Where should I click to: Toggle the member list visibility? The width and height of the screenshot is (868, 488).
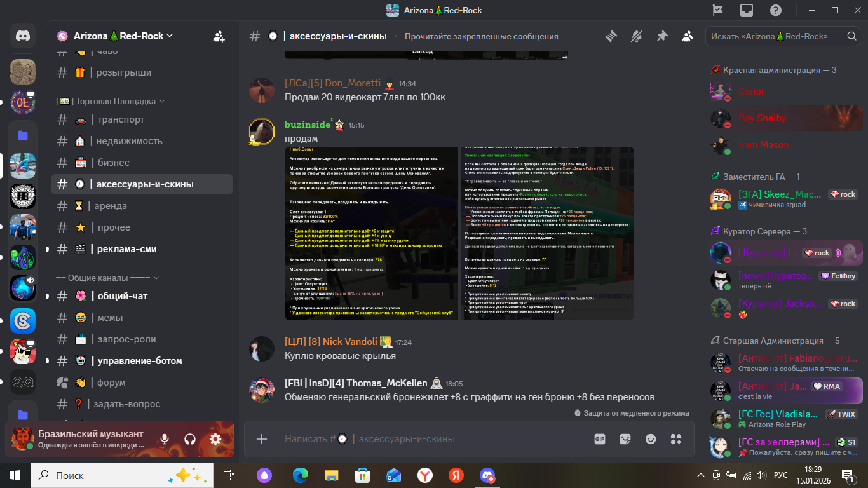coord(687,36)
